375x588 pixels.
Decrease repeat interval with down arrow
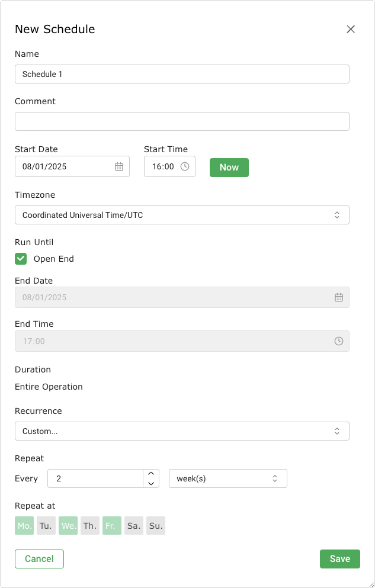click(x=151, y=483)
